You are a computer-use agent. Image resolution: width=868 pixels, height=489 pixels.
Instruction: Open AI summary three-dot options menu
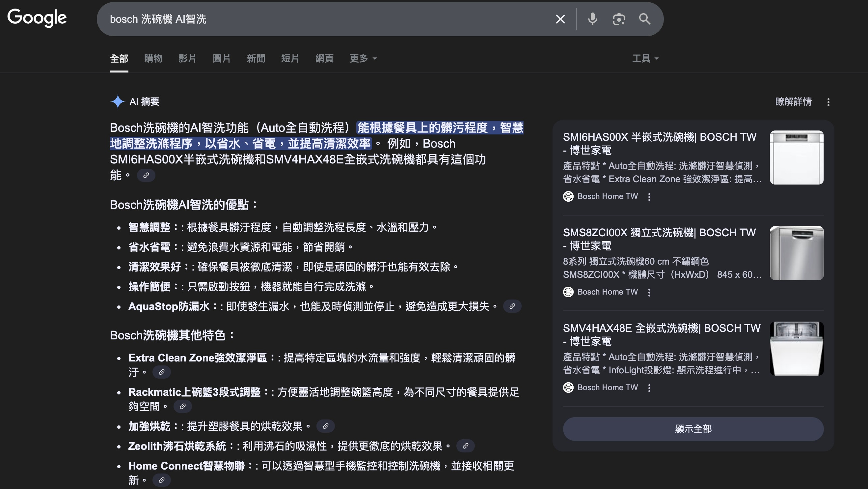828,102
